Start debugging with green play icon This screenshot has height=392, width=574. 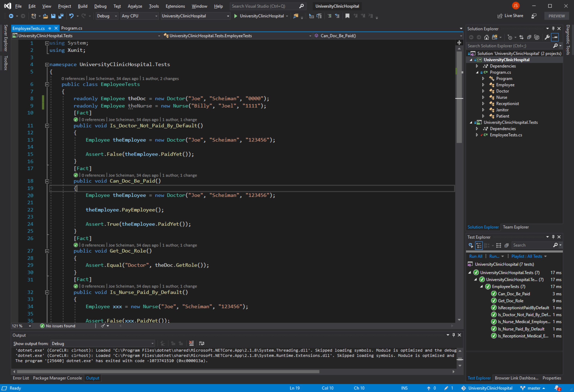pyautogui.click(x=236, y=16)
